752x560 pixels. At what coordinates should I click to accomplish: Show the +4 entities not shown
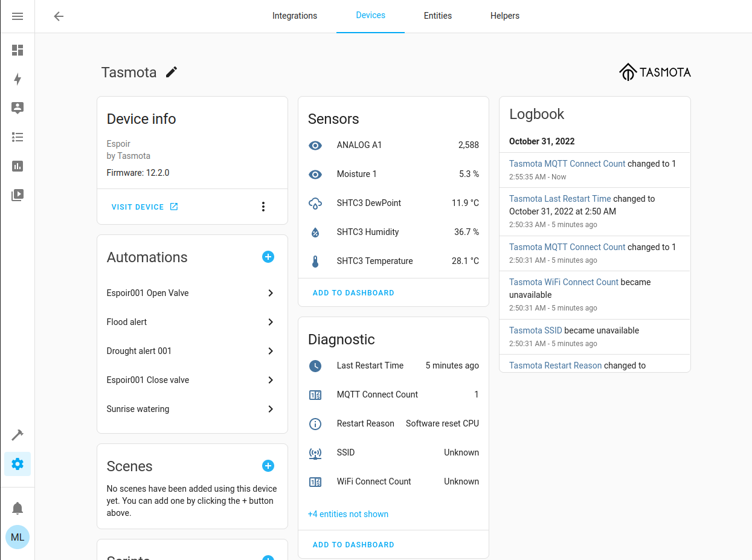(x=348, y=514)
